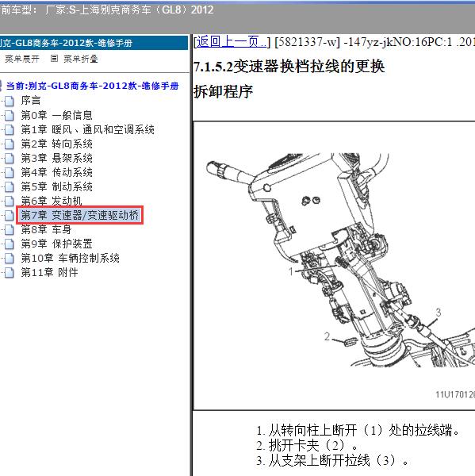This screenshot has height=476, width=475.
Task: Open 第0章 一般信息 chapter
Action: coord(56,115)
